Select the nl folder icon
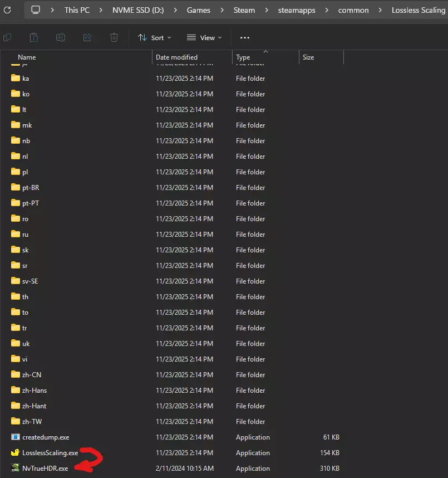Image resolution: width=448 pixels, height=478 pixels. pyautogui.click(x=15, y=156)
